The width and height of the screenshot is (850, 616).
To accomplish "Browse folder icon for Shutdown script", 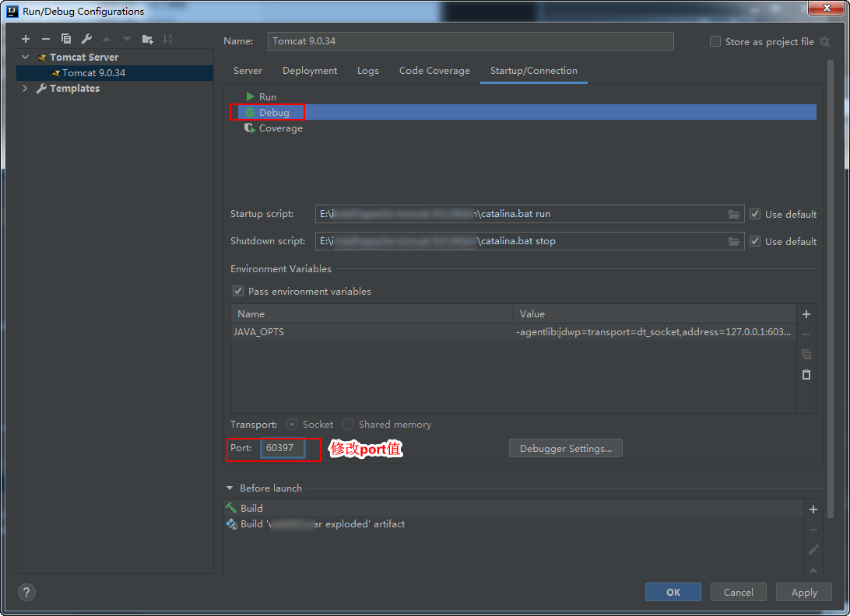I will 733,241.
